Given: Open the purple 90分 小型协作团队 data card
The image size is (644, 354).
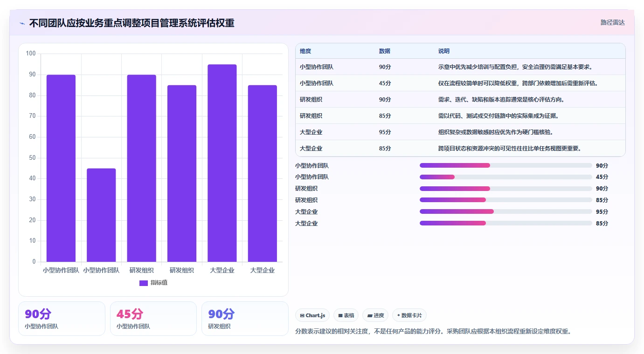Looking at the screenshot, I should 62,319.
